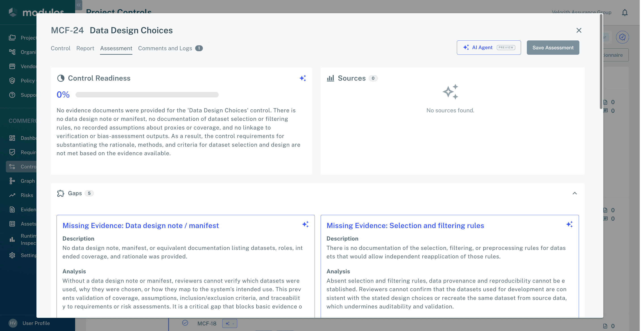The image size is (644, 331).
Task: Select the Requirements checked-shield icon in sidebar
Action: pos(12,152)
